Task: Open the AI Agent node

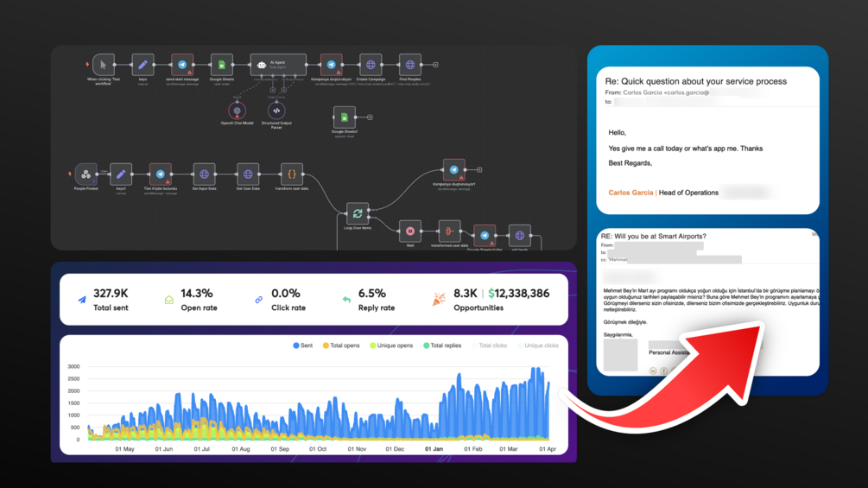Action: (x=278, y=65)
